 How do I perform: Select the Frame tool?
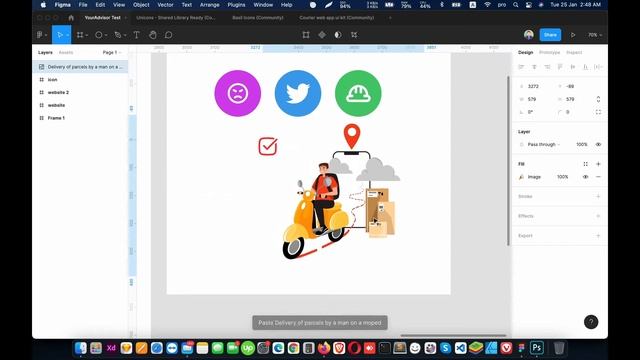pos(80,35)
